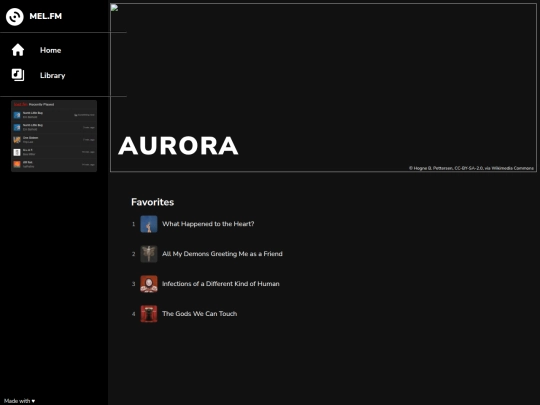
Task: Click the MEL.FM site title text
Action: click(45, 16)
